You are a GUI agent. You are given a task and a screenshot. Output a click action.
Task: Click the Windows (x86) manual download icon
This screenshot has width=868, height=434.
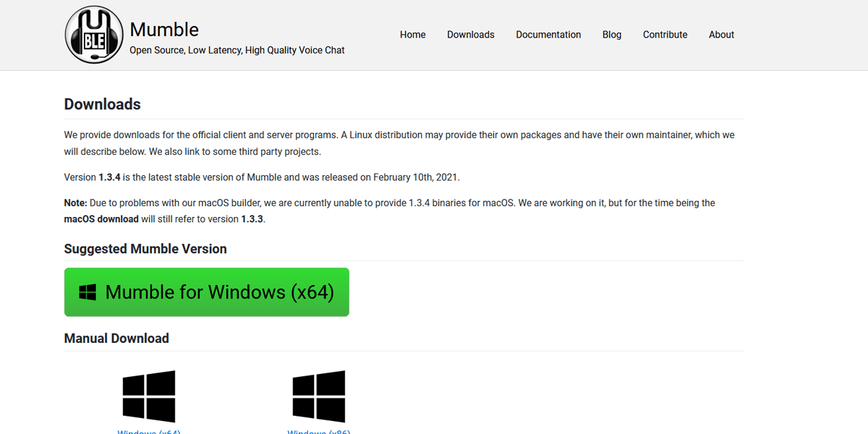(x=319, y=396)
